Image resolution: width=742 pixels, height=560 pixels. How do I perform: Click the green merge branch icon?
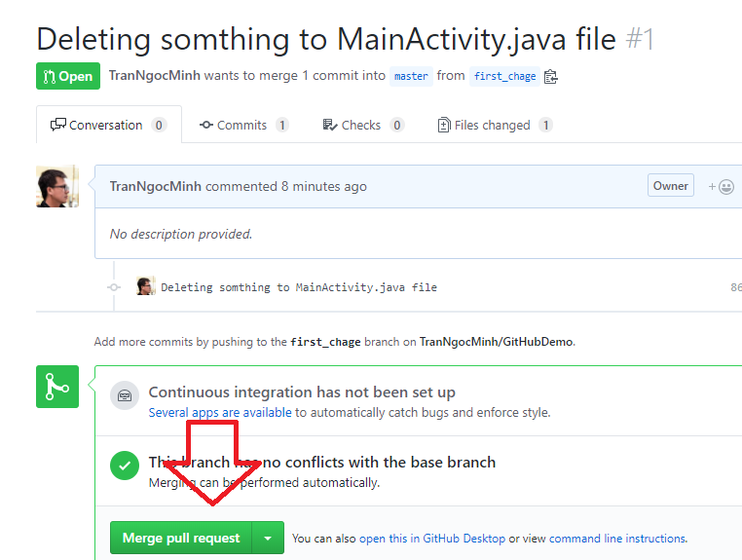click(57, 387)
